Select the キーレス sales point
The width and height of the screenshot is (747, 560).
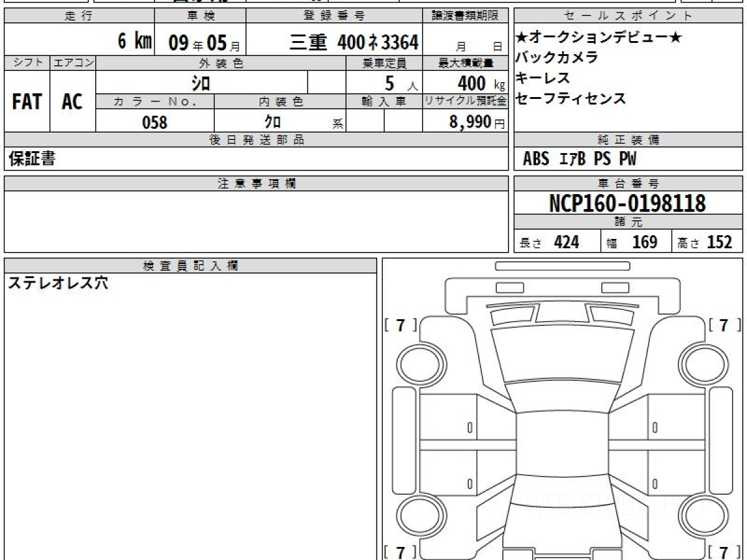click(x=543, y=78)
